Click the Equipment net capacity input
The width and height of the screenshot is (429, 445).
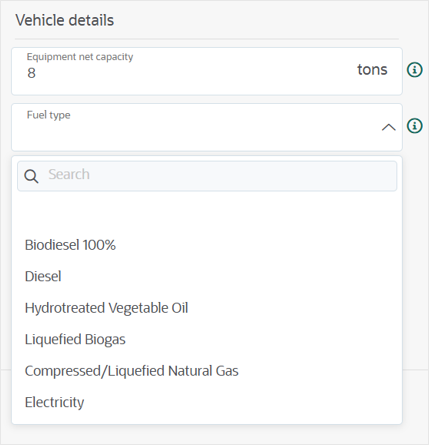[207, 71]
